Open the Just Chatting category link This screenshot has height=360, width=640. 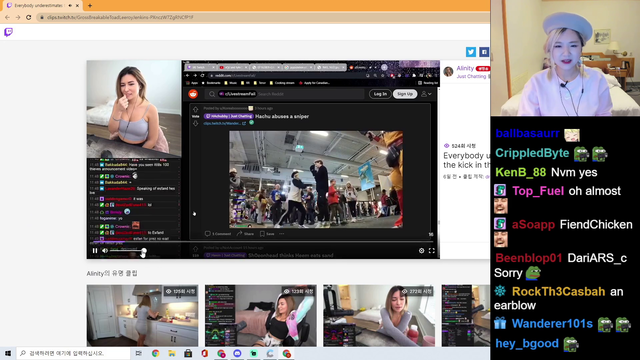pyautogui.click(x=471, y=76)
